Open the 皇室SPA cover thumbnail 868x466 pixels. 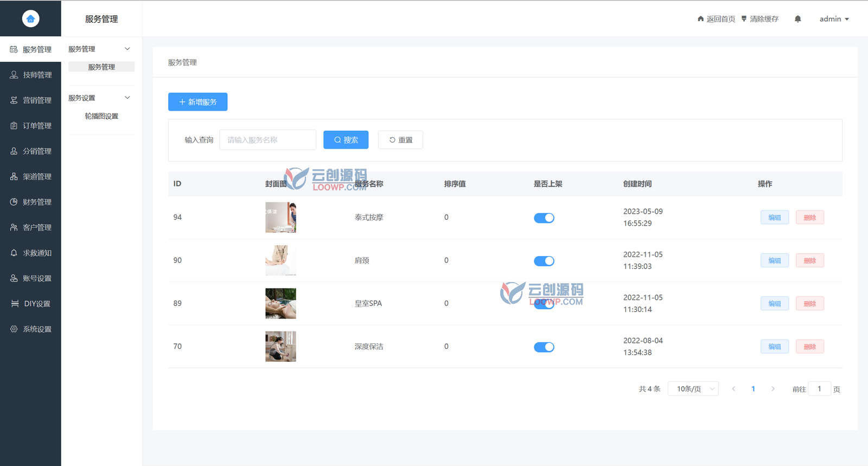[x=280, y=303]
